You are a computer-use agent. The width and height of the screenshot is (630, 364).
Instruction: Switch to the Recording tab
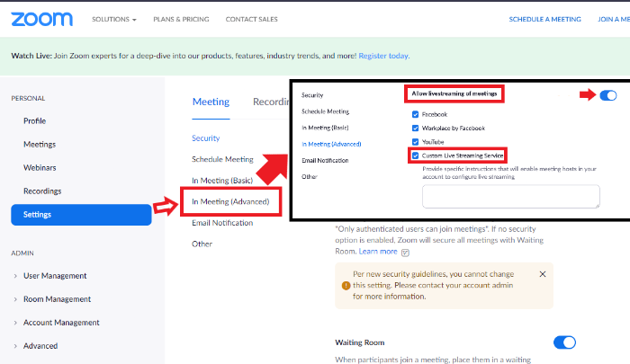click(x=271, y=102)
